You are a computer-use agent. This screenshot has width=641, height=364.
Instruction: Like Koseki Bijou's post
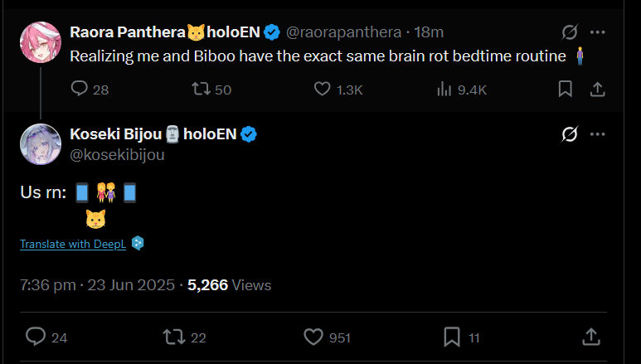pyautogui.click(x=313, y=337)
